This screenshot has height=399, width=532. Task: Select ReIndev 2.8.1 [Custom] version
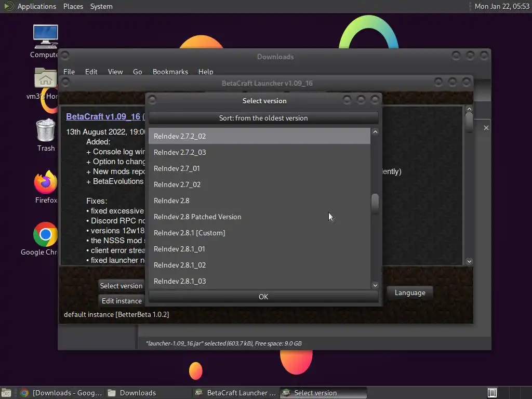coord(259,233)
